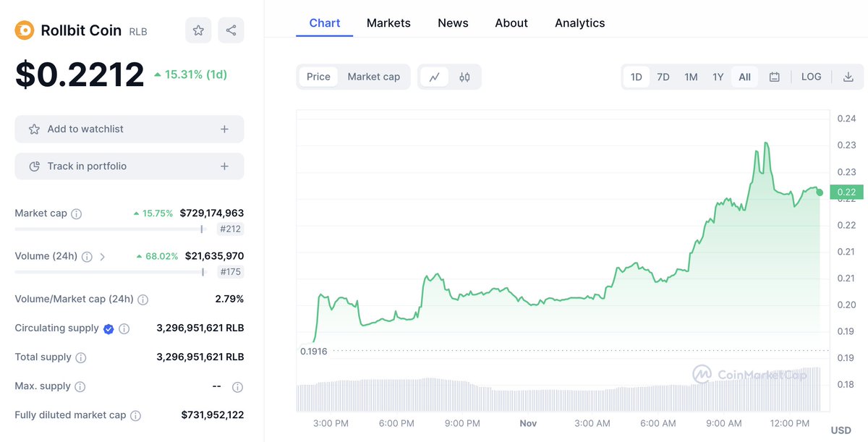868x442 pixels.
Task: Click the verified badge on Circulating supply
Action: click(109, 328)
